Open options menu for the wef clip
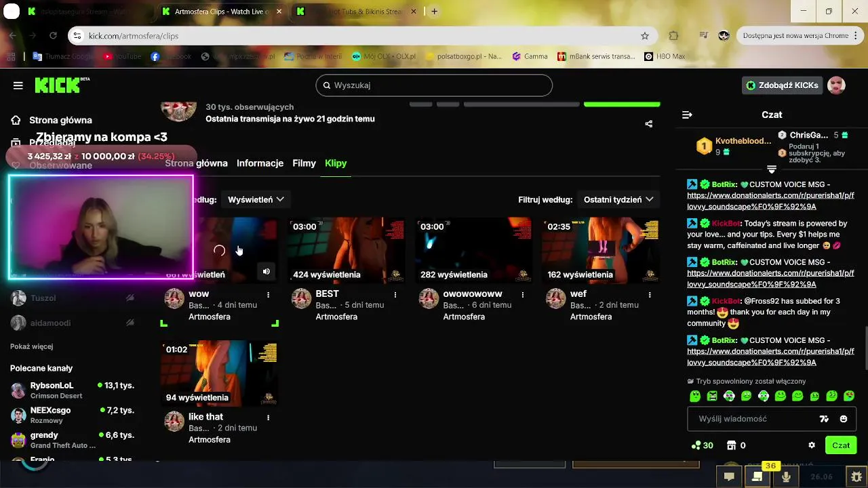The image size is (868, 488). tap(650, 295)
